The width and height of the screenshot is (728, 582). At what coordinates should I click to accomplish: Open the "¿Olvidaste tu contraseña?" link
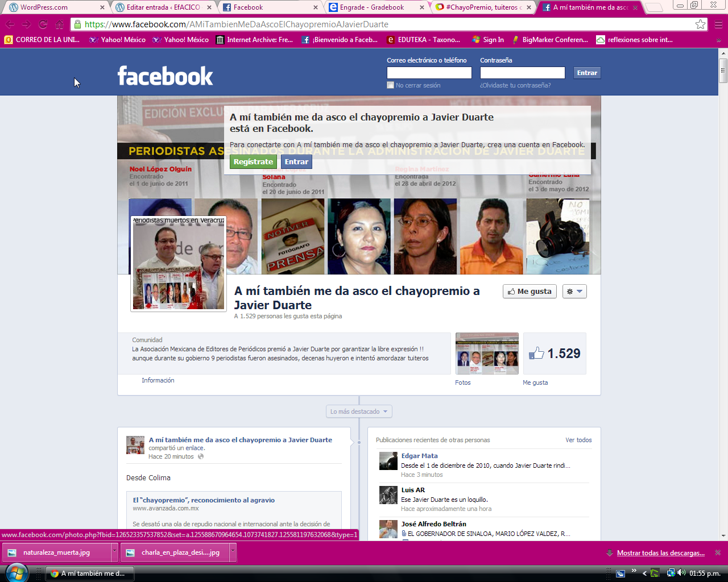515,85
